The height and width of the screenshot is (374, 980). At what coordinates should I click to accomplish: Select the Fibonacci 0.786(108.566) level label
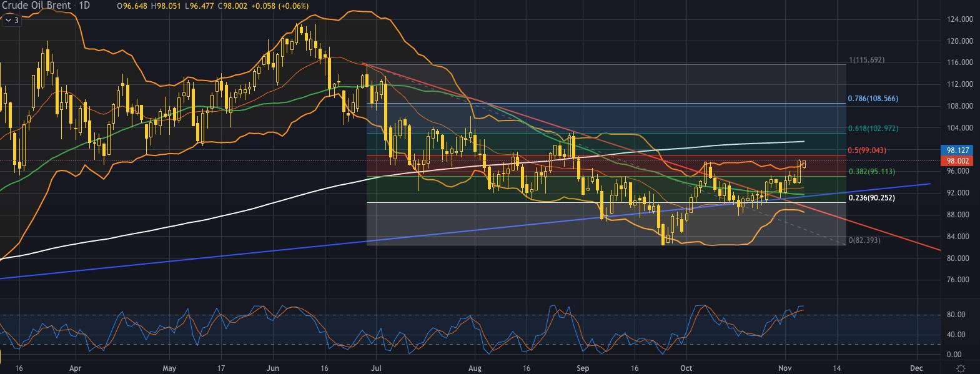pos(873,99)
